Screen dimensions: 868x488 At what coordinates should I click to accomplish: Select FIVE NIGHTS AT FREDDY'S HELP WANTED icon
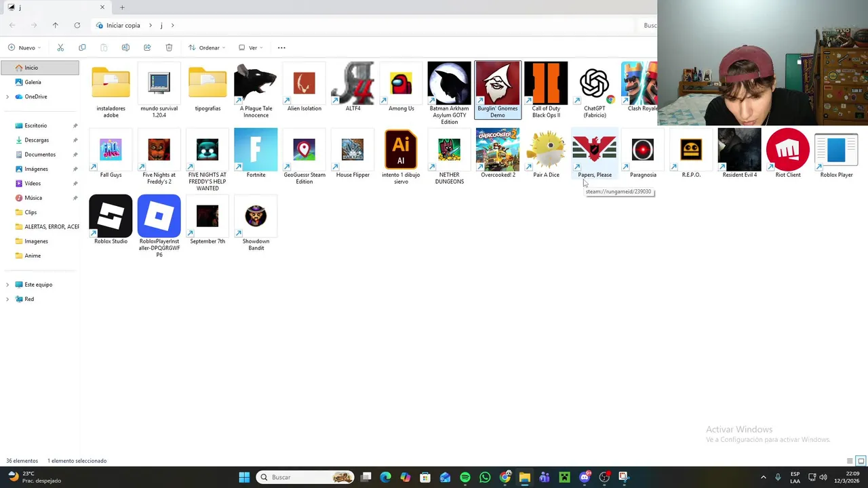point(208,160)
